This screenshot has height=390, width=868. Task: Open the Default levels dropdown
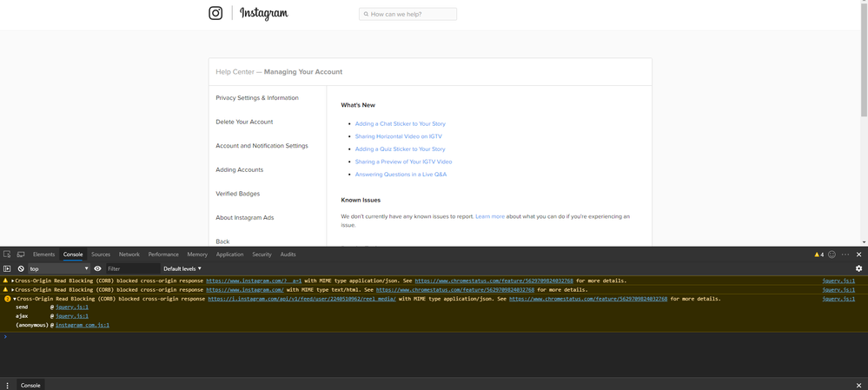[182, 268]
